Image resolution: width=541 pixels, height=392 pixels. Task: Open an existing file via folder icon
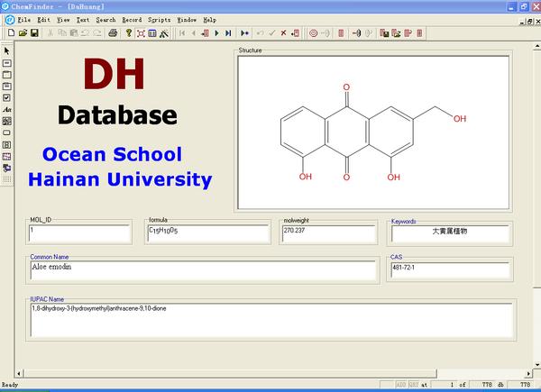click(23, 33)
